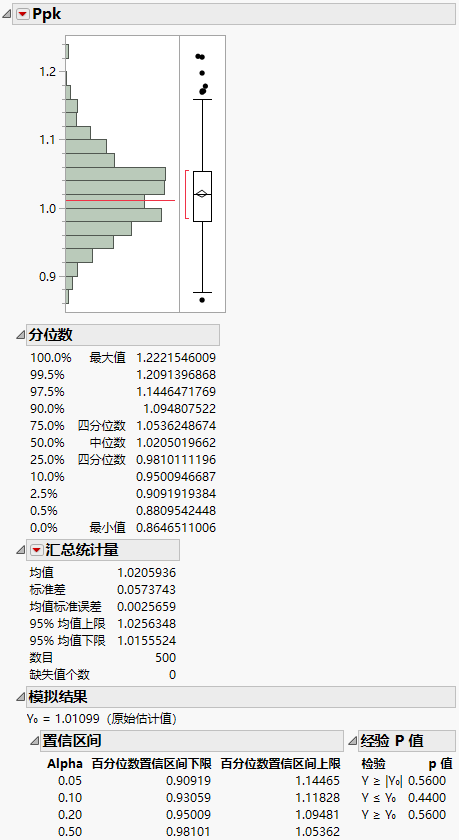
Task: Collapse the 经验 P 值 section
Action: pyautogui.click(x=352, y=741)
